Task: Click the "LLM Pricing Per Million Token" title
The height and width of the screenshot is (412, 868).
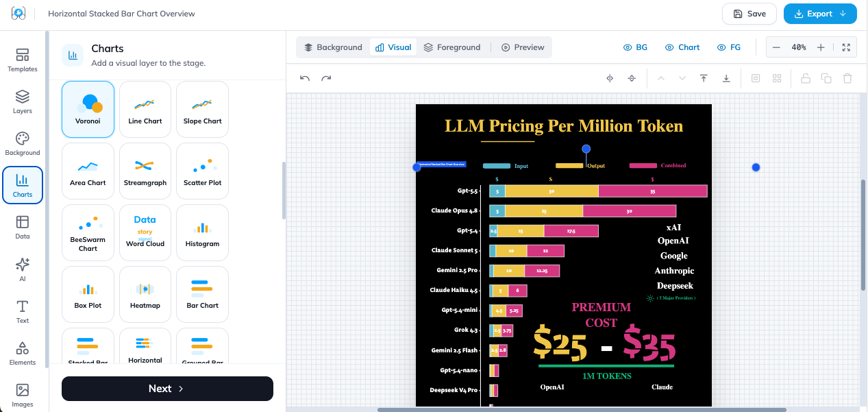Action: (564, 126)
